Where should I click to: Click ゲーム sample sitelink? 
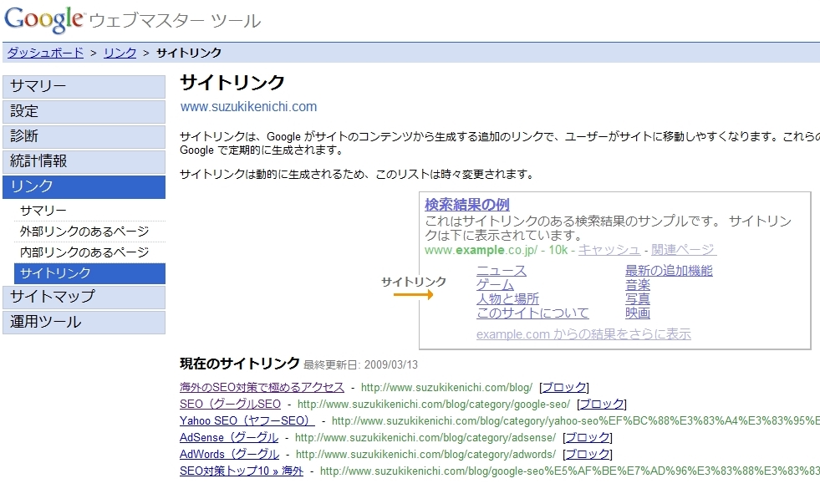point(495,285)
